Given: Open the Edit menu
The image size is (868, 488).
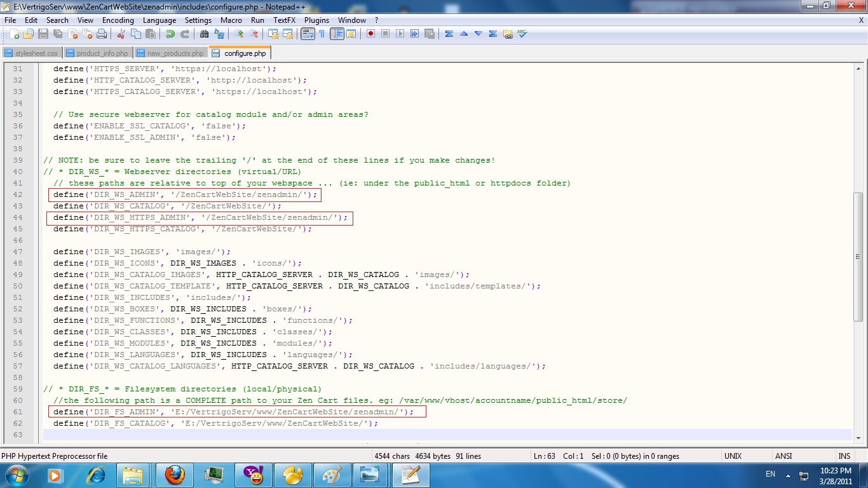Looking at the screenshot, I should pyautogui.click(x=31, y=20).
